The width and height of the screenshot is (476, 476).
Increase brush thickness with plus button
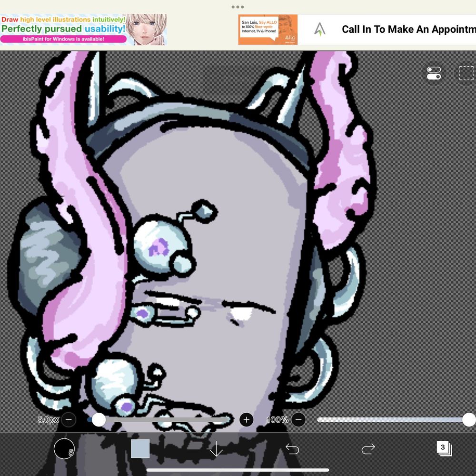coord(246,419)
